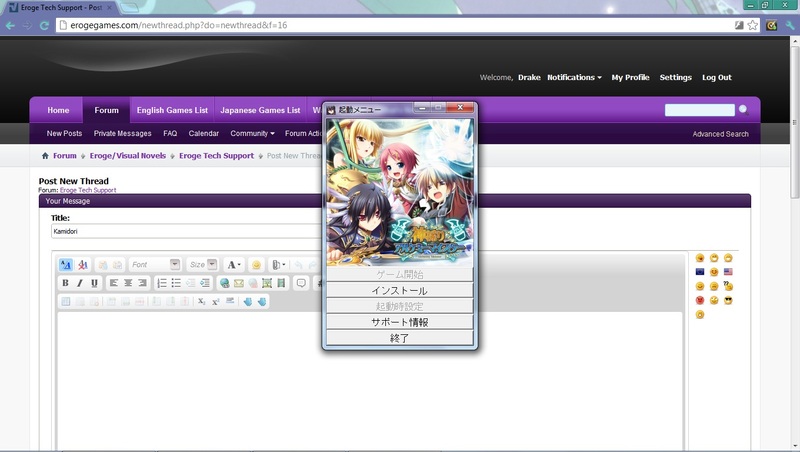Expand the Notifications dropdown

click(574, 77)
